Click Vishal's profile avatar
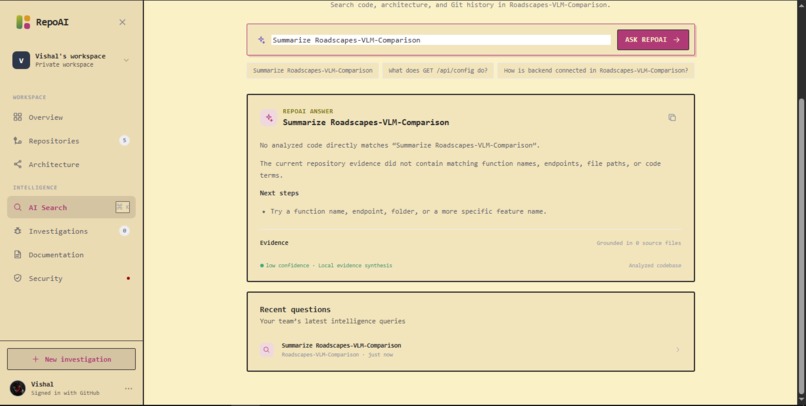806x406 pixels. coord(17,388)
